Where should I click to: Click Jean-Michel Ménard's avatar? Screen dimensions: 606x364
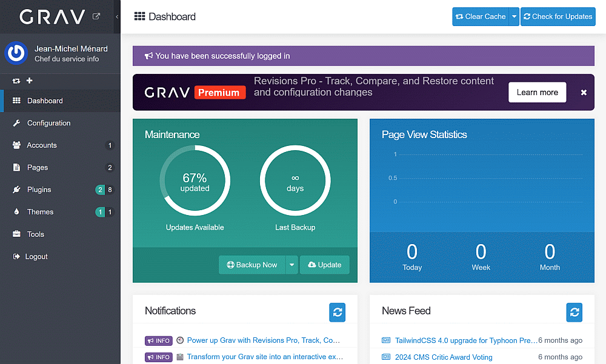click(16, 53)
